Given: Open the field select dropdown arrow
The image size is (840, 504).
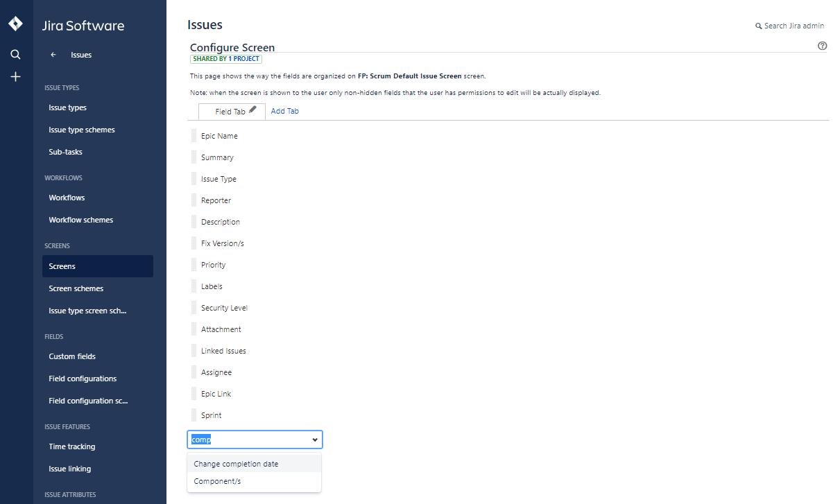Looking at the screenshot, I should 315,440.
